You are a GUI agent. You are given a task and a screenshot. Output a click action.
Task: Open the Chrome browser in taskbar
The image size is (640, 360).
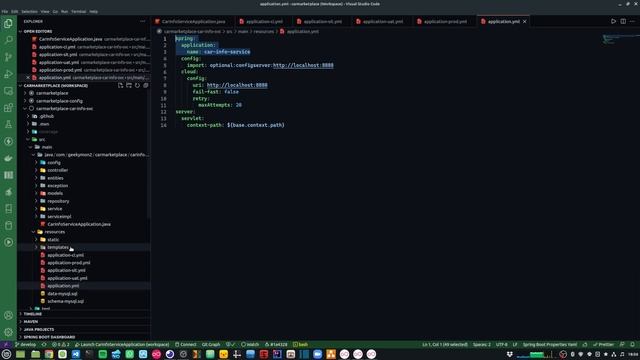coord(49,354)
